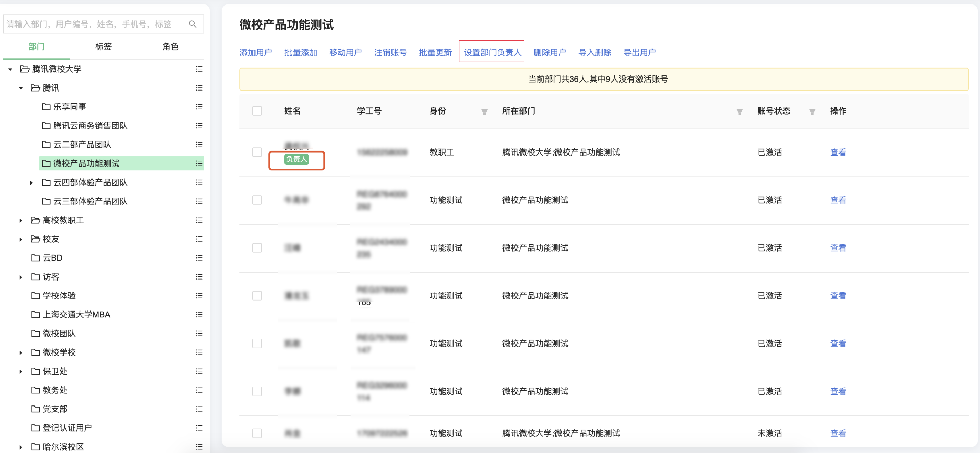Viewport: 980px width, 453px height.
Task: Check the fifth table row checkbox
Action: (x=257, y=344)
